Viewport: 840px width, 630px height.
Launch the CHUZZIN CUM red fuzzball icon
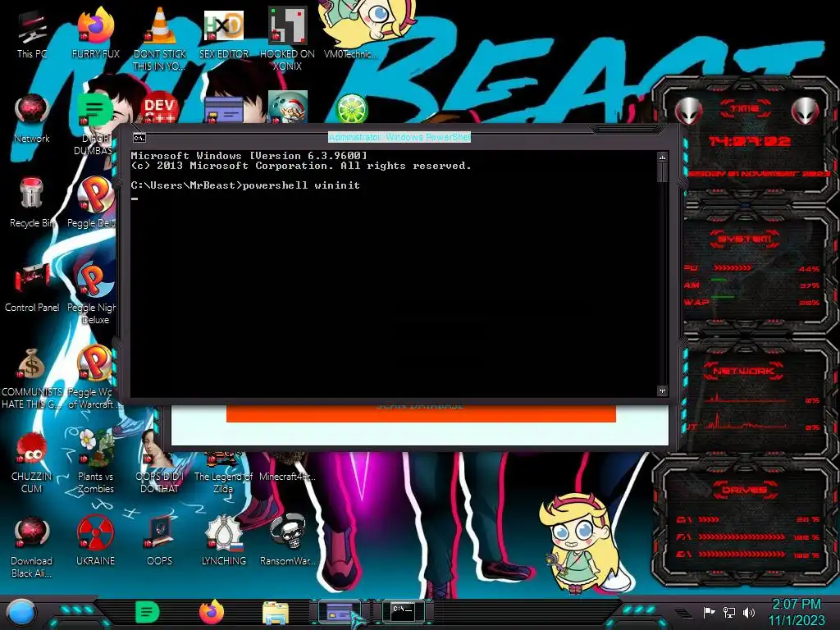[32, 463]
